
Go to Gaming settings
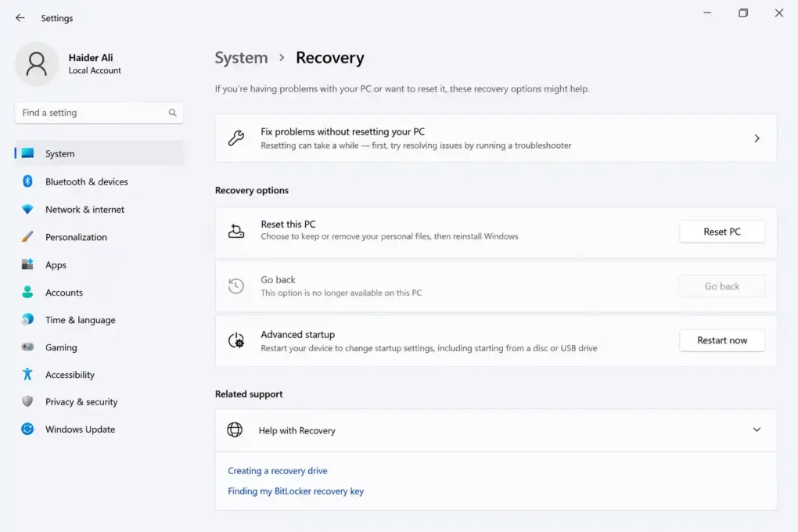(x=99, y=347)
